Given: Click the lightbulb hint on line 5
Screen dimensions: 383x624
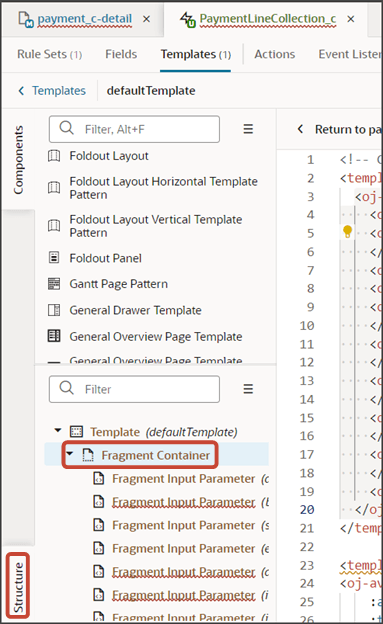Looking at the screenshot, I should point(347,231).
